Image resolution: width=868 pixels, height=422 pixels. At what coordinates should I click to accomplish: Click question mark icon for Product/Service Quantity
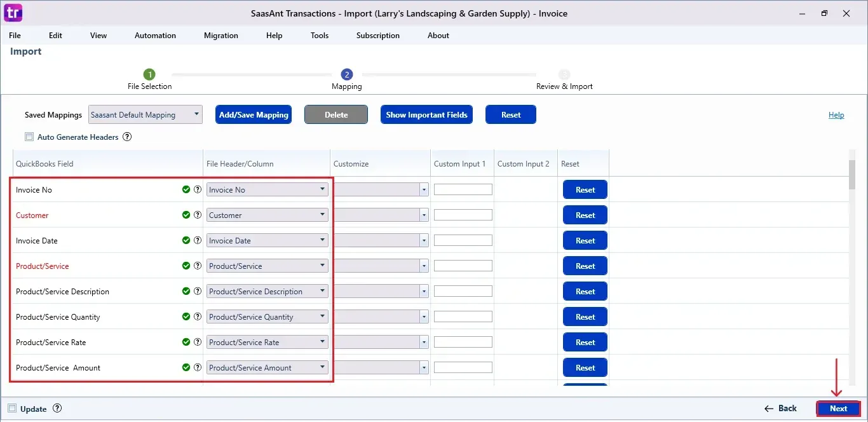pos(198,316)
